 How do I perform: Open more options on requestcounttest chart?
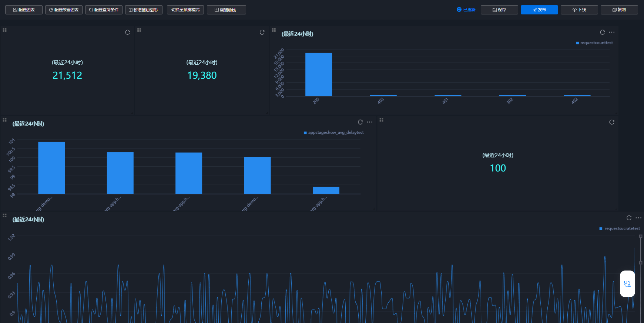[x=612, y=33]
